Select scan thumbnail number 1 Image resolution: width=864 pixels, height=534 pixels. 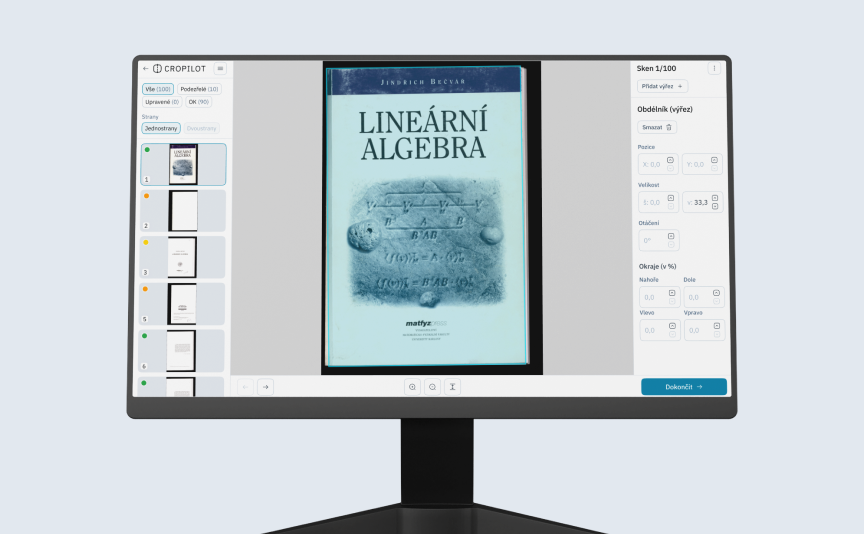[x=183, y=164]
